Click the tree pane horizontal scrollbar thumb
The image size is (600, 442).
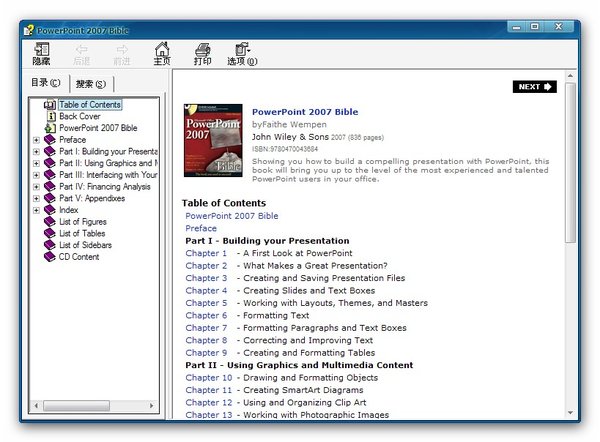tap(77, 406)
